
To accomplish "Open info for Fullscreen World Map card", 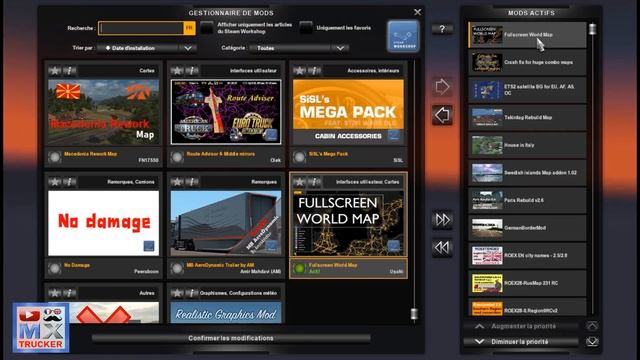I will pos(315,182).
